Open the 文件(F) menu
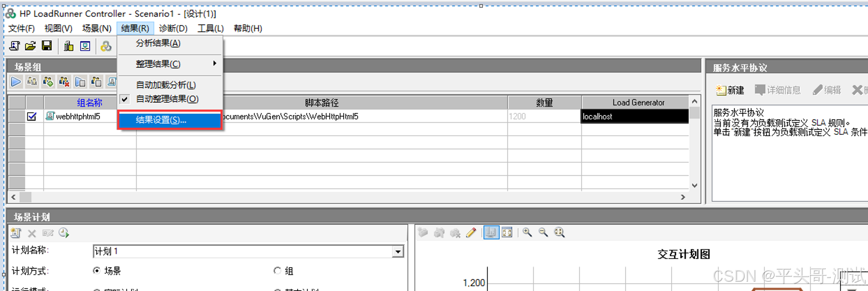The height and width of the screenshot is (291, 868). tap(21, 28)
